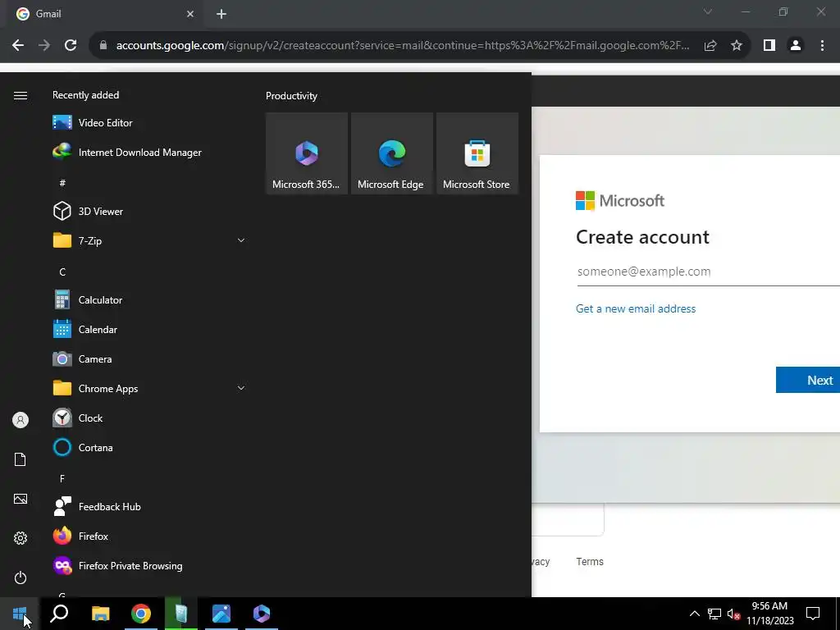Click letter C section header
Viewport: 840px width, 630px height.
click(x=62, y=272)
